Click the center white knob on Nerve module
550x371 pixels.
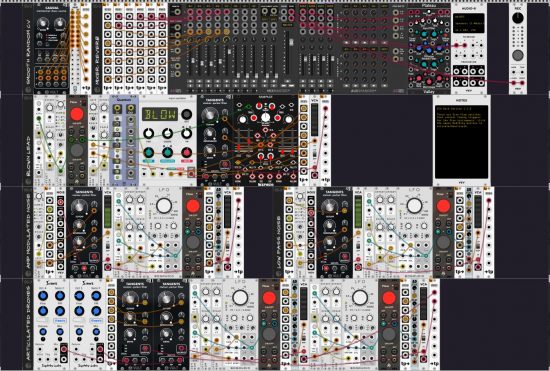pos(266,118)
